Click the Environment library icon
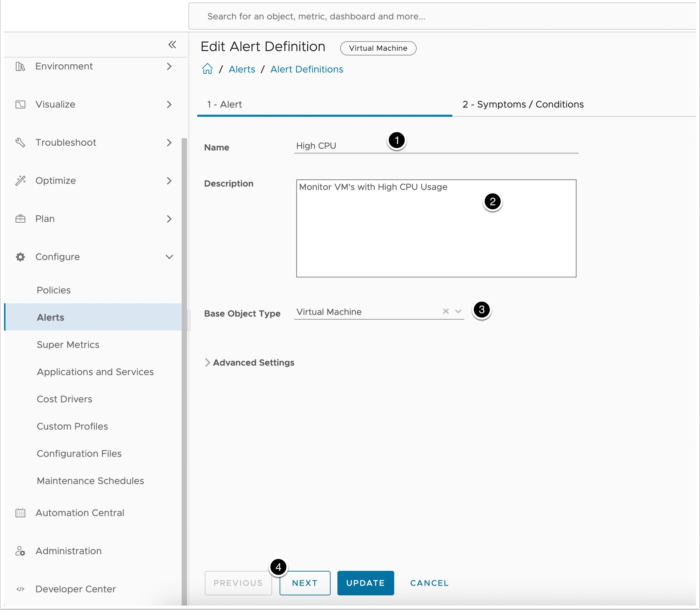 point(20,66)
